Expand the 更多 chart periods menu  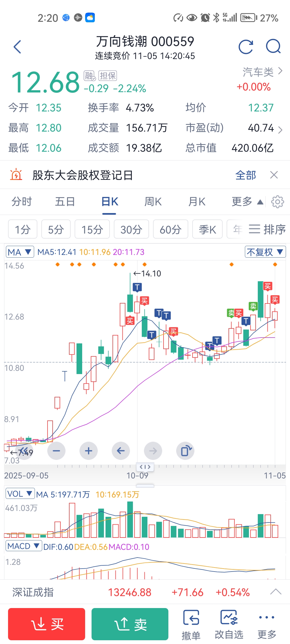247,202
